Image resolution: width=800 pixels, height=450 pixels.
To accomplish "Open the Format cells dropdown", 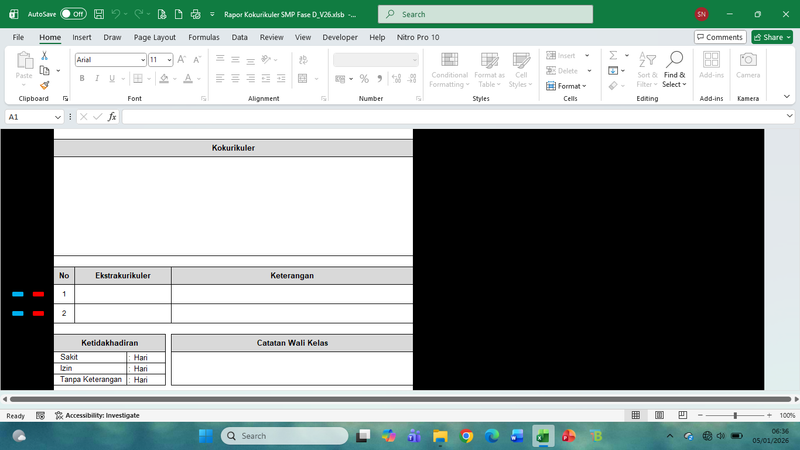I will click(x=570, y=86).
